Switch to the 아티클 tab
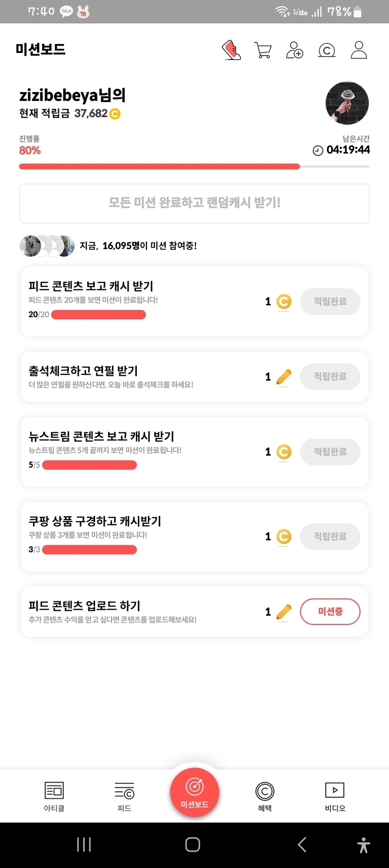This screenshot has height=868, width=389. [x=54, y=796]
